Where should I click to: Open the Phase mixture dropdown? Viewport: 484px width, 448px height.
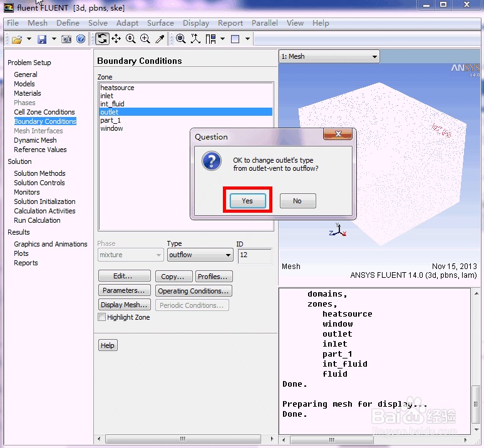[x=130, y=255]
